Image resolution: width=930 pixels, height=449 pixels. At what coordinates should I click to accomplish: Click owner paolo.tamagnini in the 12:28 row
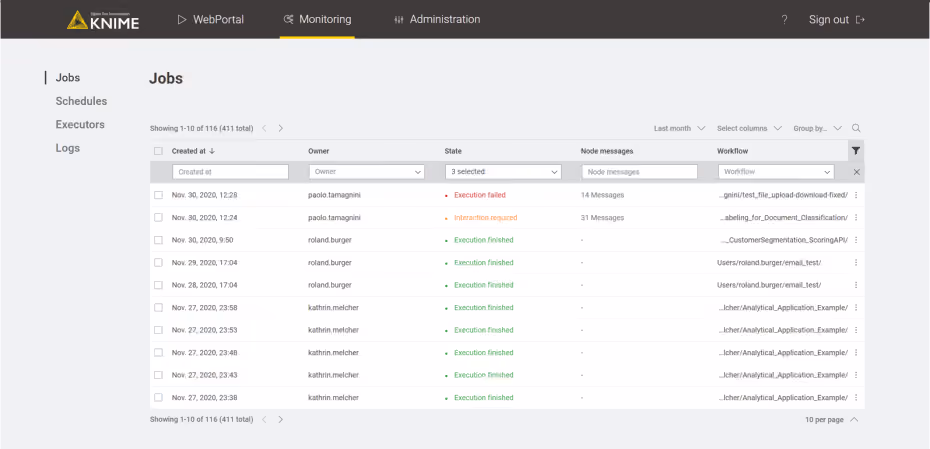coord(335,195)
